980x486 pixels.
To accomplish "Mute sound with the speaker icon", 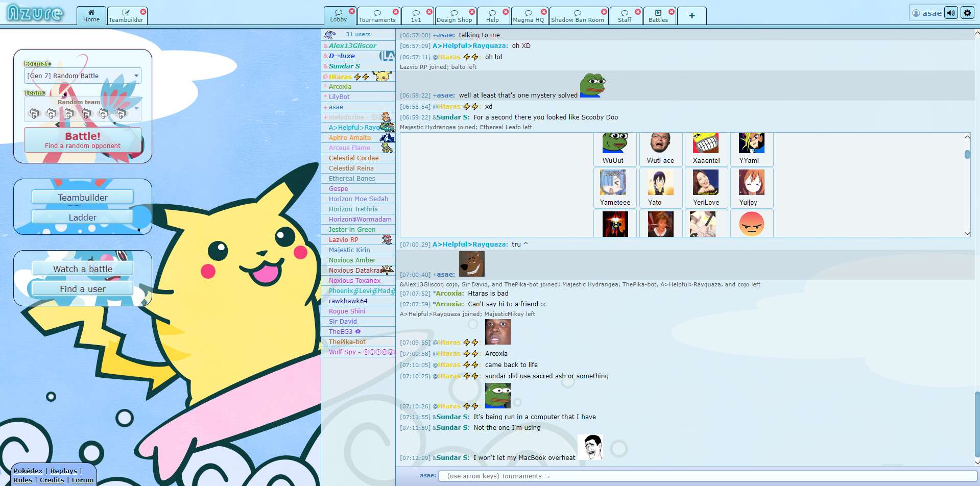I will [950, 13].
